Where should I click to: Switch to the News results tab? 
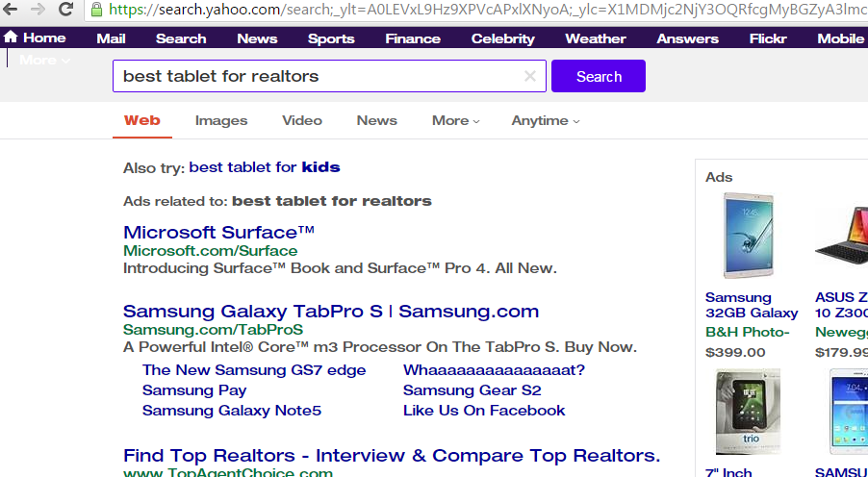click(x=376, y=120)
